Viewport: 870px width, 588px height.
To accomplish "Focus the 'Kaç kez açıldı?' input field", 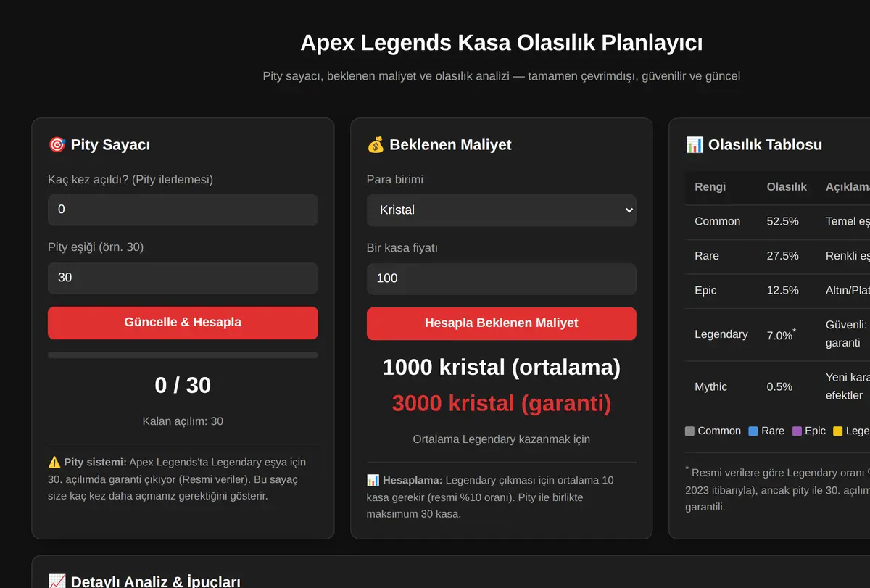I will 183,210.
